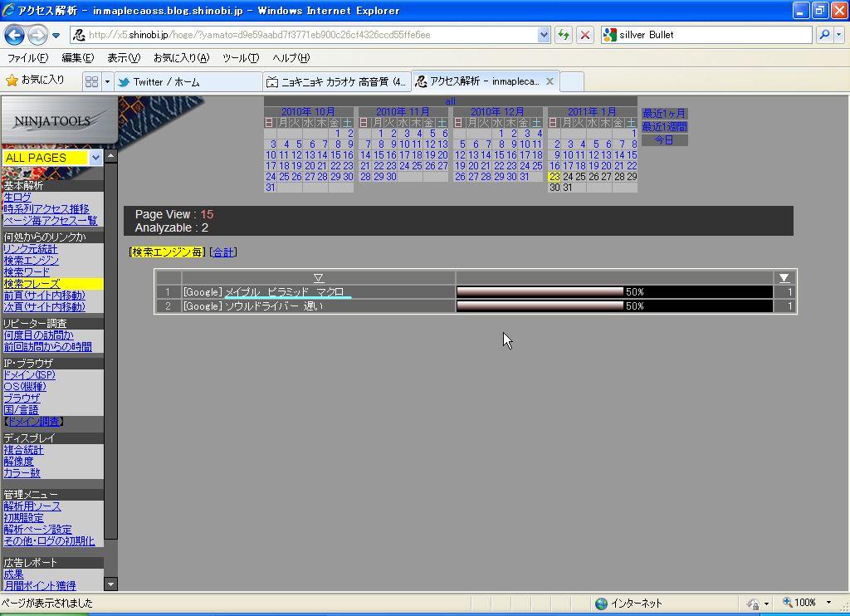Open the ツール(T) menu
The width and height of the screenshot is (850, 616).
tap(241, 58)
